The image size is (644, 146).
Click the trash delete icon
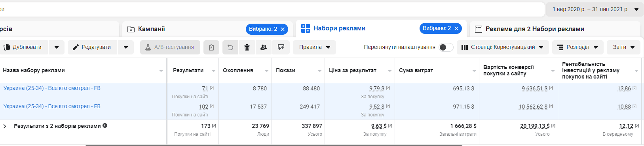(x=247, y=47)
